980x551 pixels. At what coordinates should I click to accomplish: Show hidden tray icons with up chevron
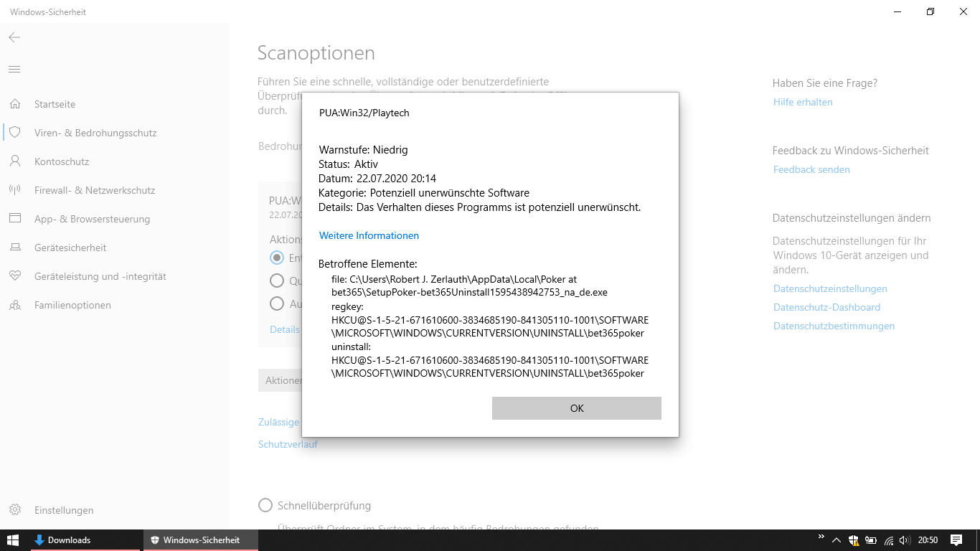click(x=837, y=540)
